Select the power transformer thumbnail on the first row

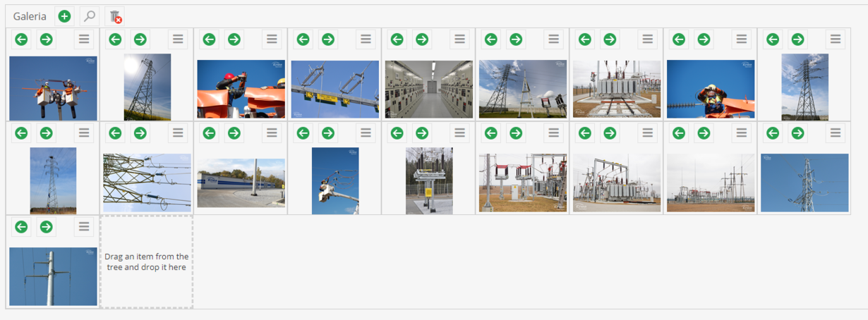click(x=616, y=89)
